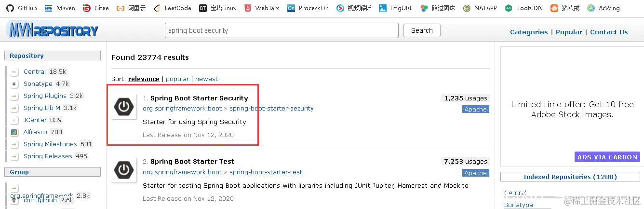This screenshot has width=644, height=209.
Task: Open the ProcessOn bookmark
Action: [x=308, y=8]
